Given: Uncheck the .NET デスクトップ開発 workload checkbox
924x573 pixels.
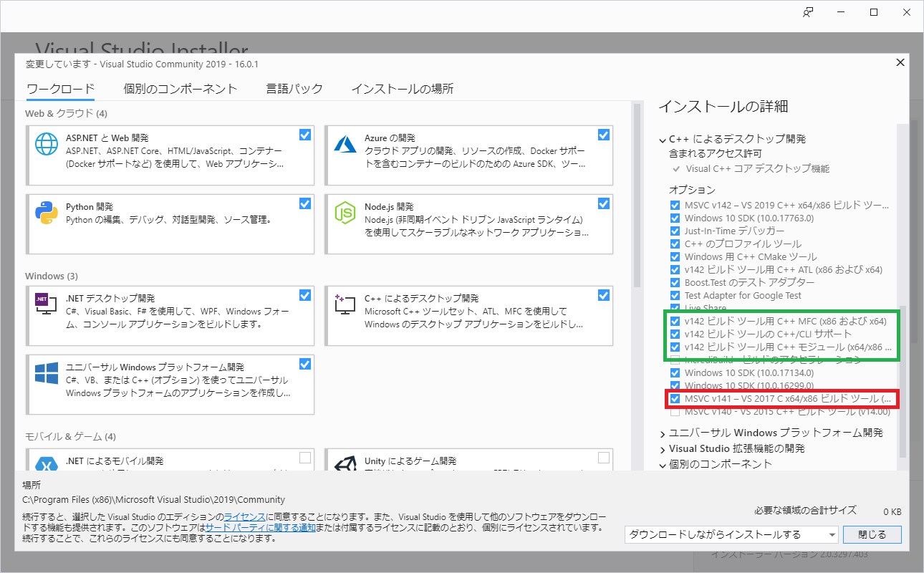Looking at the screenshot, I should coord(305,295).
